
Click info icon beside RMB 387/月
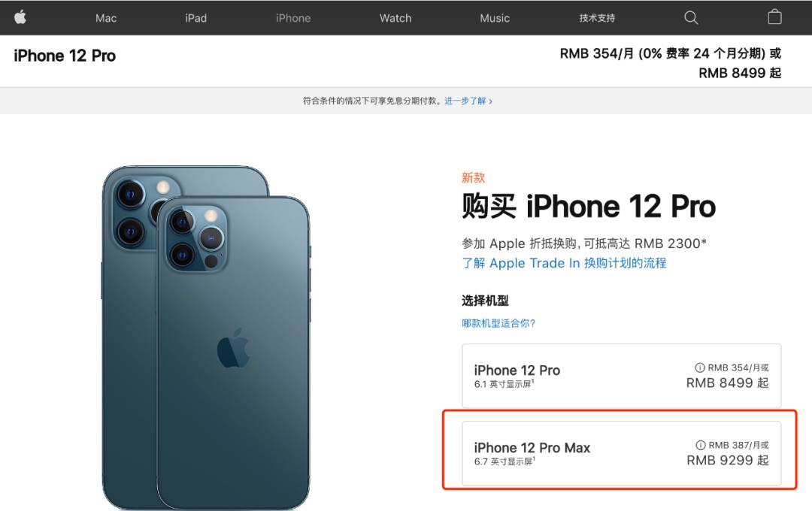click(x=700, y=446)
